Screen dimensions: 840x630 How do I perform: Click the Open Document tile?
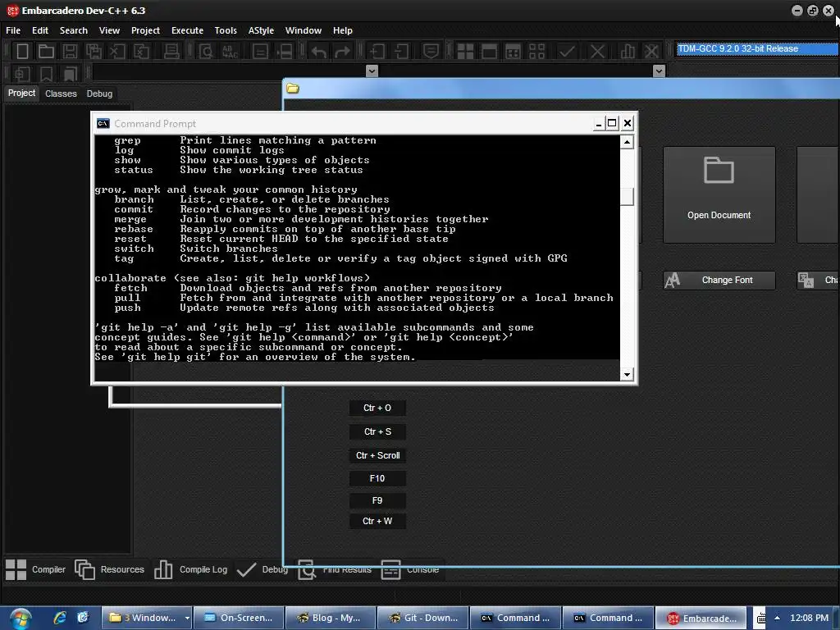(x=719, y=195)
